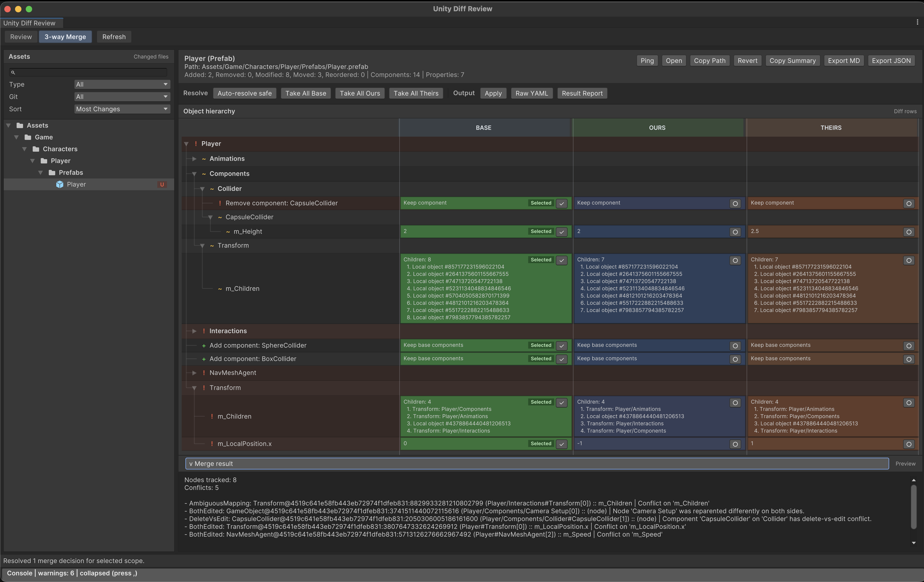Screen dimensions: 924x582
Task: Export diff as MD
Action: 844,61
